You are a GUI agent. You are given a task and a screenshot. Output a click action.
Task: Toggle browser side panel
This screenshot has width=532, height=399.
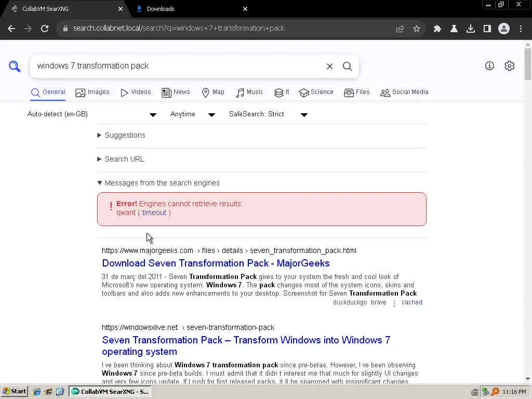click(x=487, y=29)
